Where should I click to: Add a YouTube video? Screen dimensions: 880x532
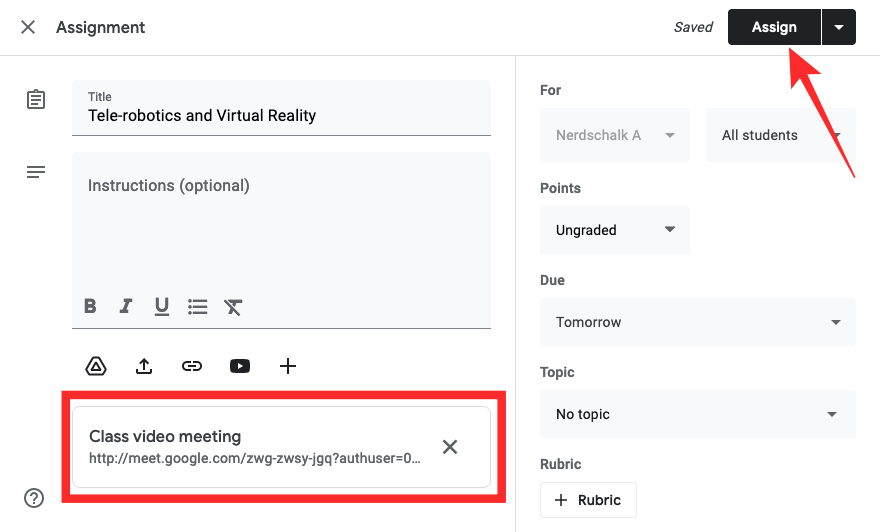240,366
